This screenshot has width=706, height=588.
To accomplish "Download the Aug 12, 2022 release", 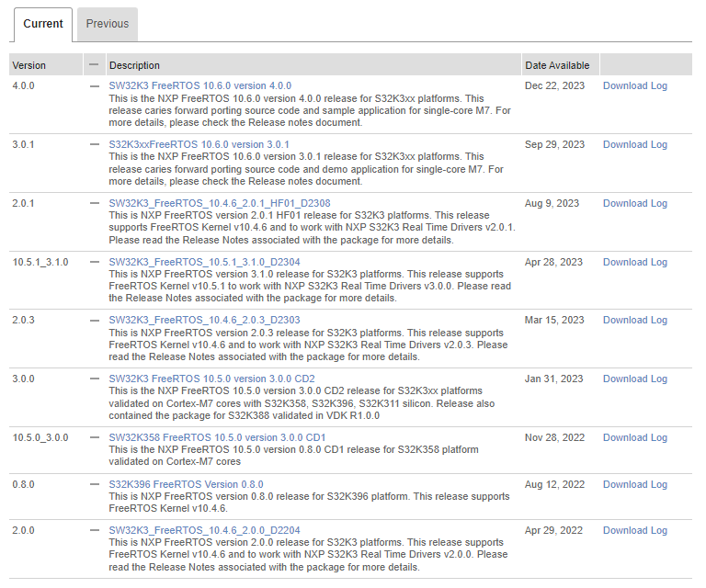I will coord(624,484).
